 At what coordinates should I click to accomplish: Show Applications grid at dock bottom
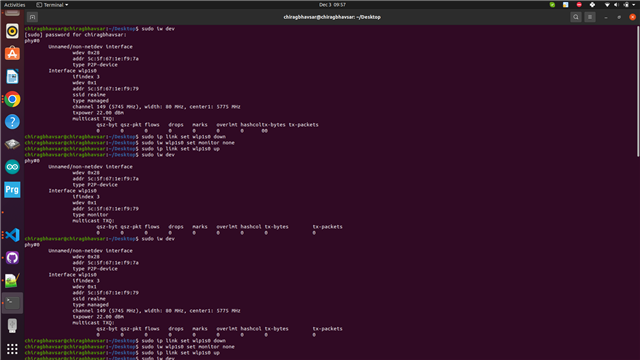pyautogui.click(x=12, y=349)
